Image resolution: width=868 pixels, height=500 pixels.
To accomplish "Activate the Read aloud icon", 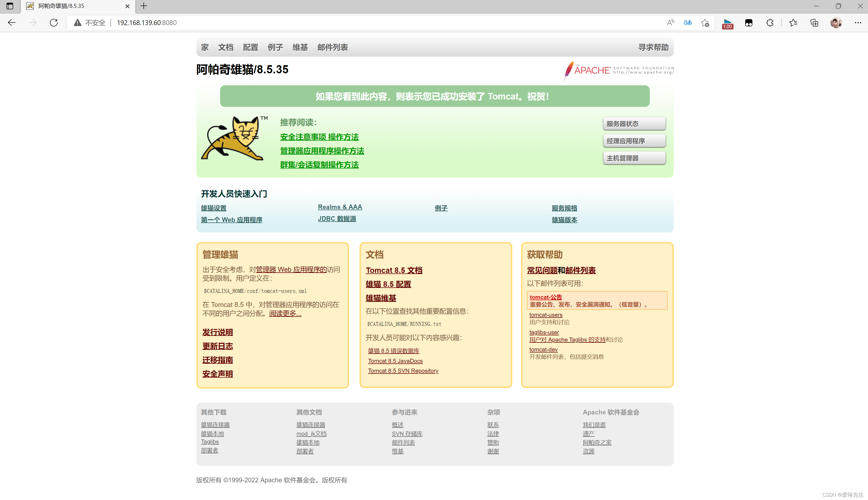I will (670, 23).
